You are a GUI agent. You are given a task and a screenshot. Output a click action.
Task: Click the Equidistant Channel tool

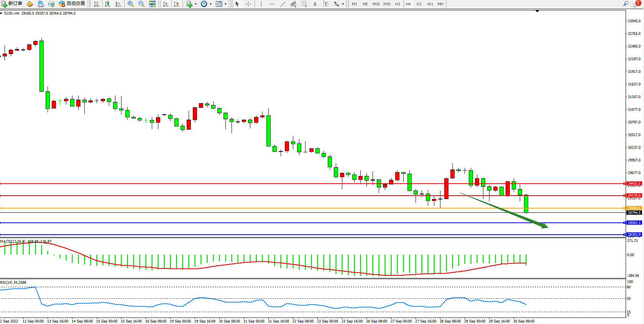293,4
